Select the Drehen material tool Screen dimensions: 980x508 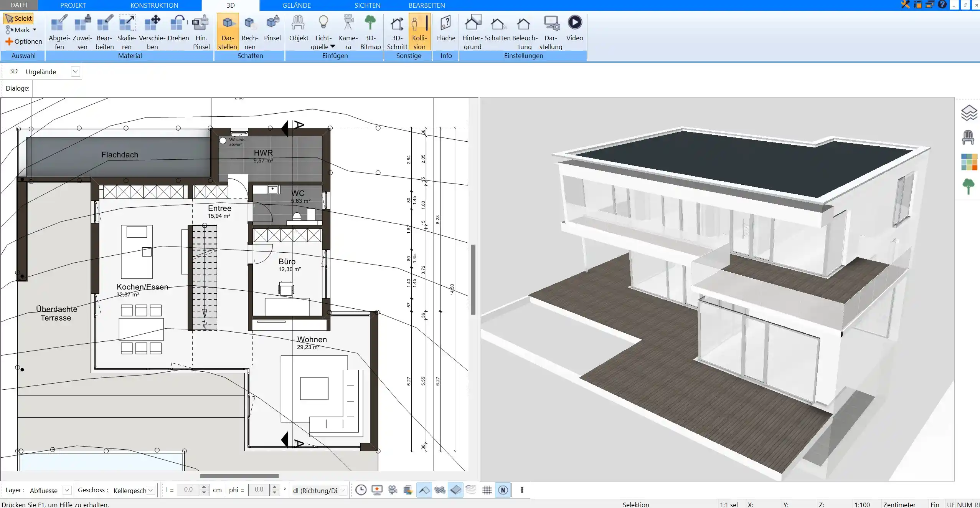pyautogui.click(x=178, y=28)
